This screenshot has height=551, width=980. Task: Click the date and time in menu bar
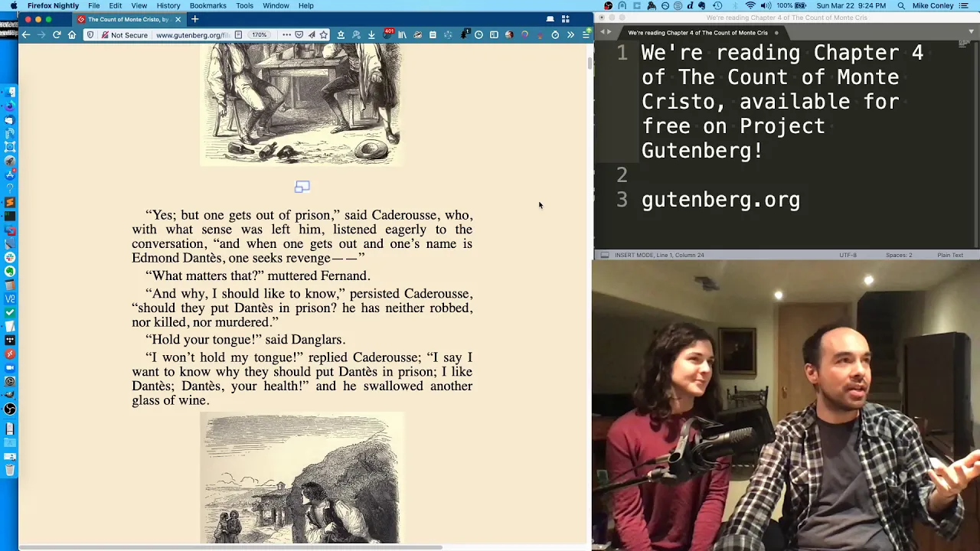click(x=851, y=5)
